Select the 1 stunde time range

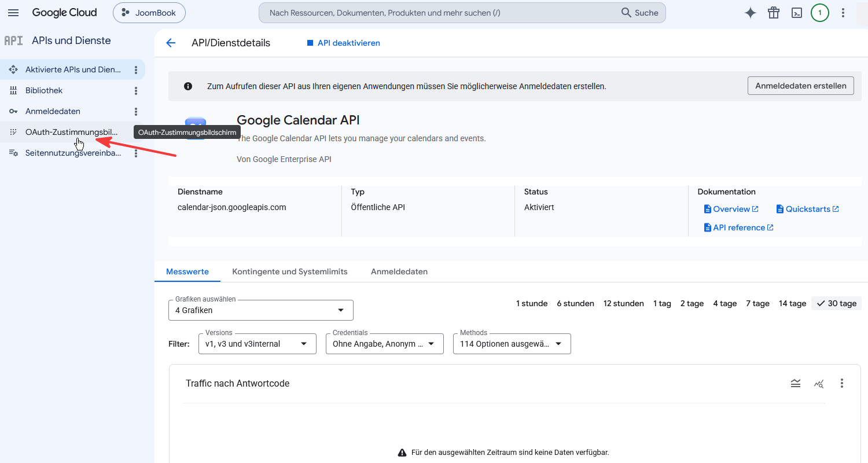tap(532, 303)
